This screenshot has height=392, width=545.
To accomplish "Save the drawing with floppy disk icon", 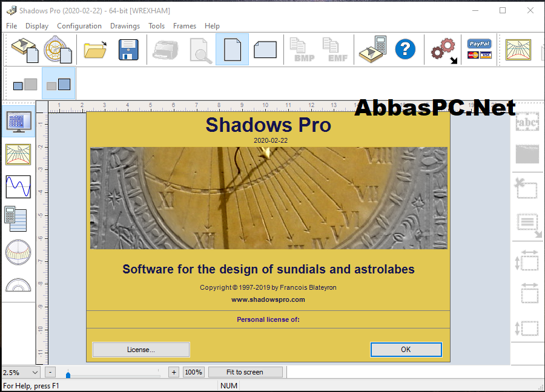I will (128, 50).
